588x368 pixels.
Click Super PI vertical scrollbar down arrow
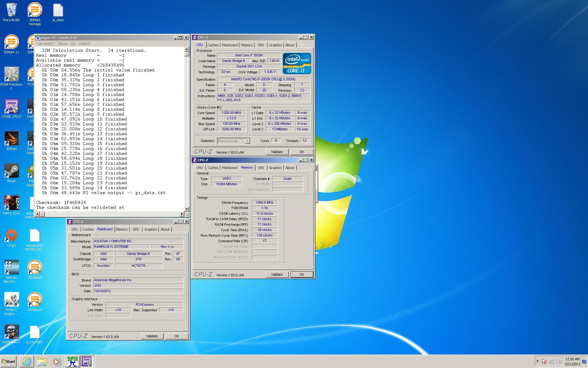187,209
